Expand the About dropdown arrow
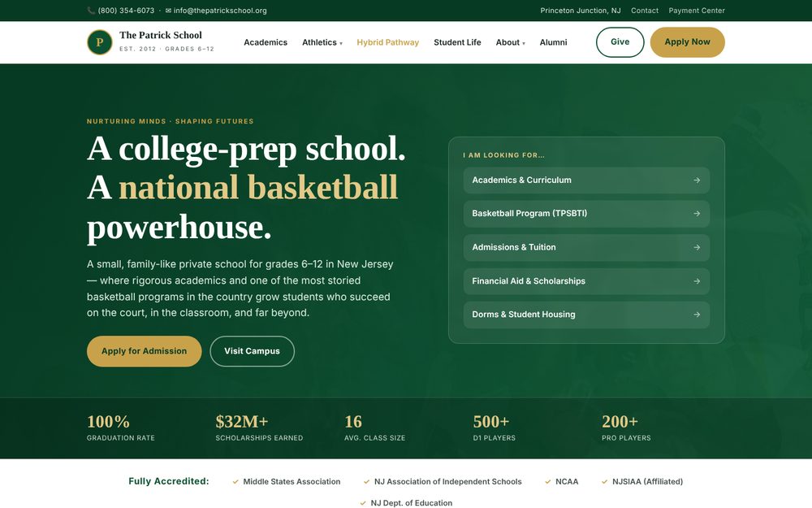812x508 pixels. coord(524,44)
